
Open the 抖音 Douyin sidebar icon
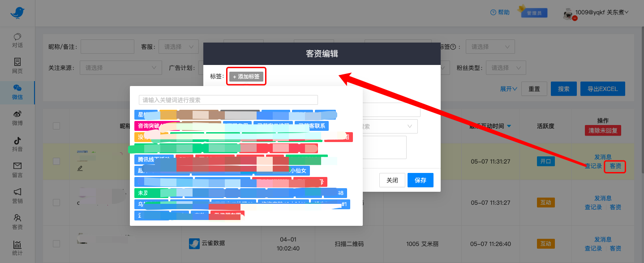pos(17,143)
